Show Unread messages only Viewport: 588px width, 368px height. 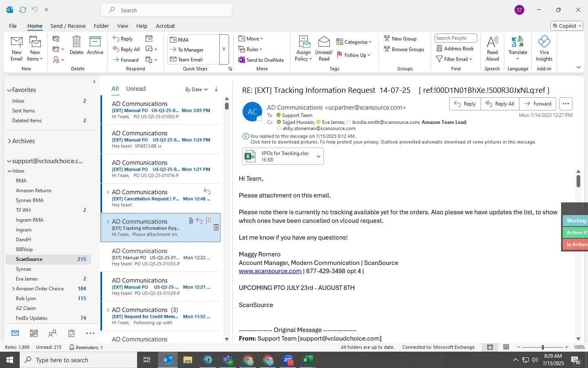click(x=136, y=89)
